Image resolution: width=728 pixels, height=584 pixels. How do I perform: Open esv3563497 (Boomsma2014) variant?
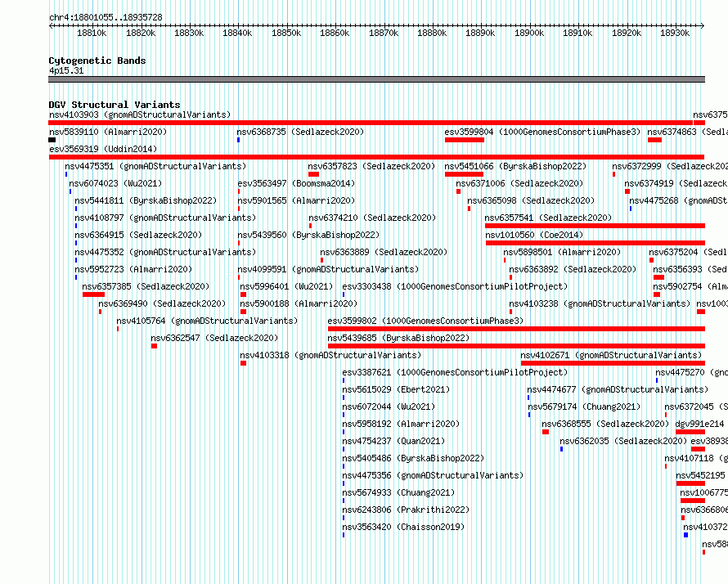(296, 183)
